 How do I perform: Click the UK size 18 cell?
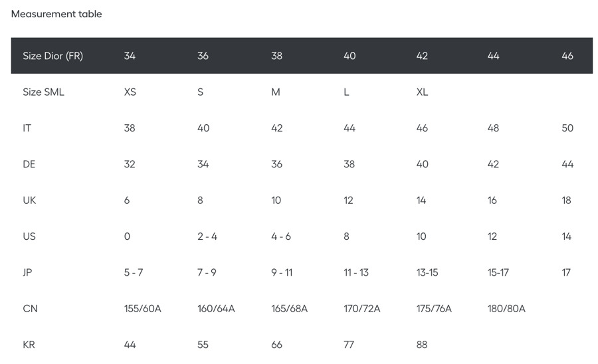566,200
